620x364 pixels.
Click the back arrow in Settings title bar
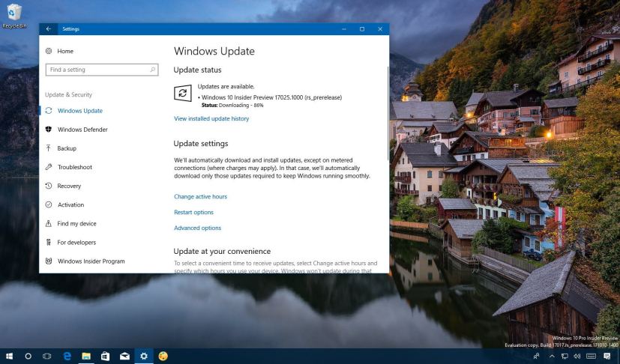tap(48, 29)
